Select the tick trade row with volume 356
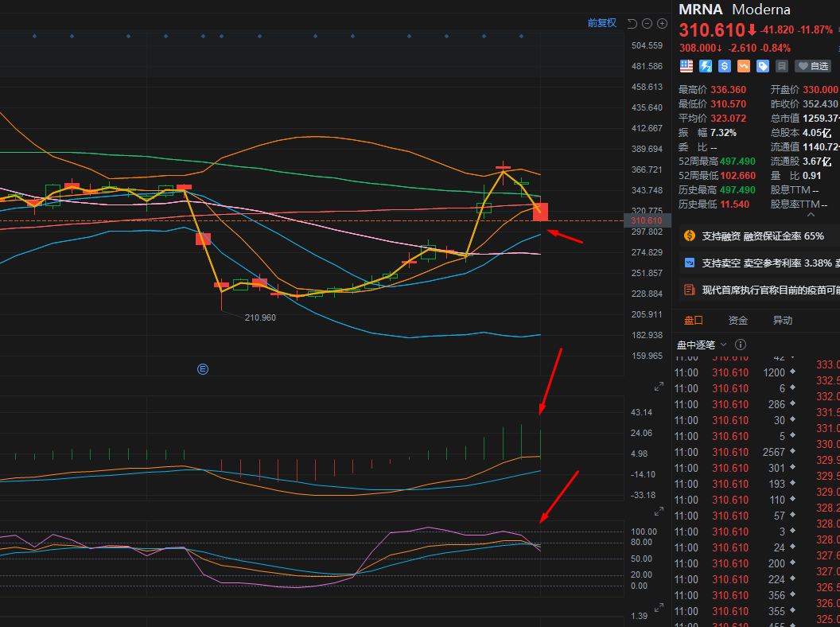 point(734,595)
